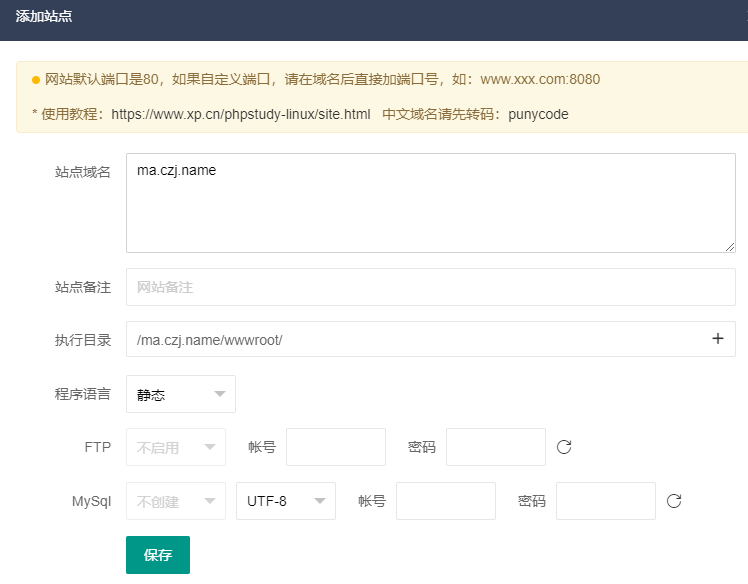Screen dimensions: 748x584
Task: Click the MySql 密码 input field
Action: click(606, 501)
